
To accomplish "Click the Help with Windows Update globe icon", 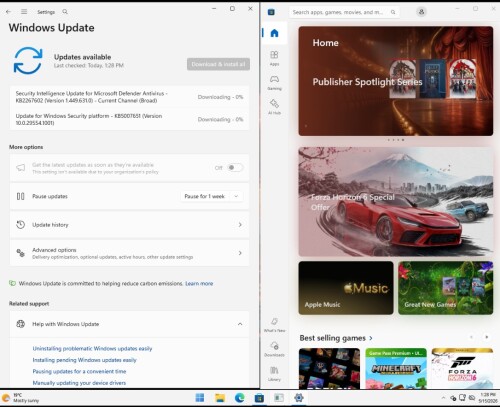I will 21,324.
